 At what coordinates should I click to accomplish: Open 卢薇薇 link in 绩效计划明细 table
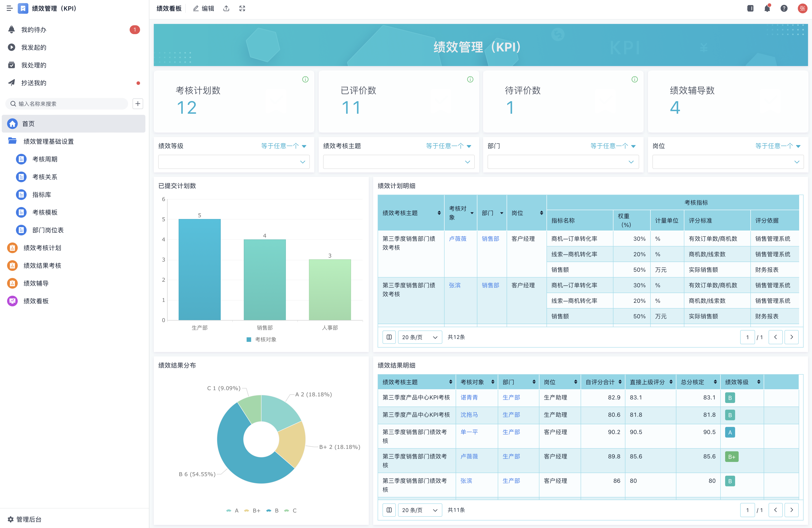point(457,239)
